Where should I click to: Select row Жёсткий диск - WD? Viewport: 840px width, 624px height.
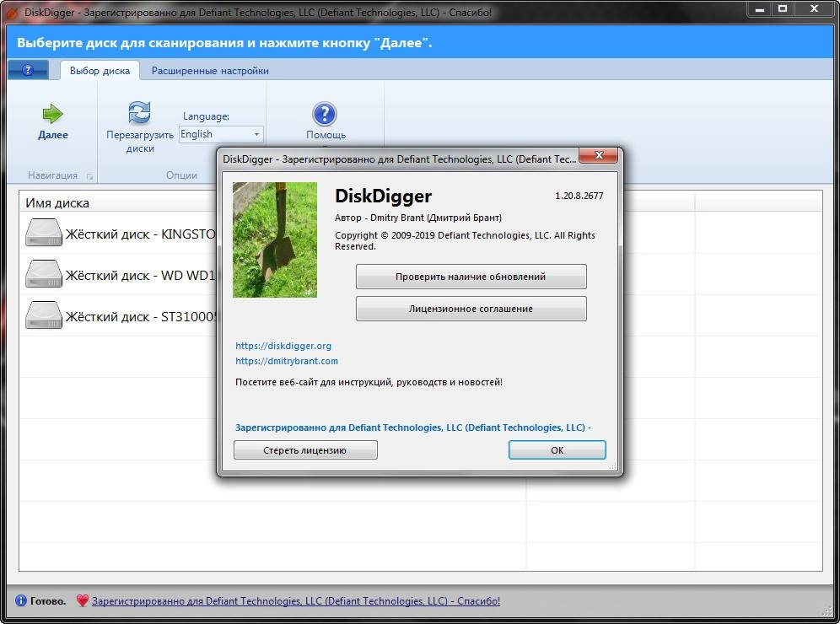[120, 274]
